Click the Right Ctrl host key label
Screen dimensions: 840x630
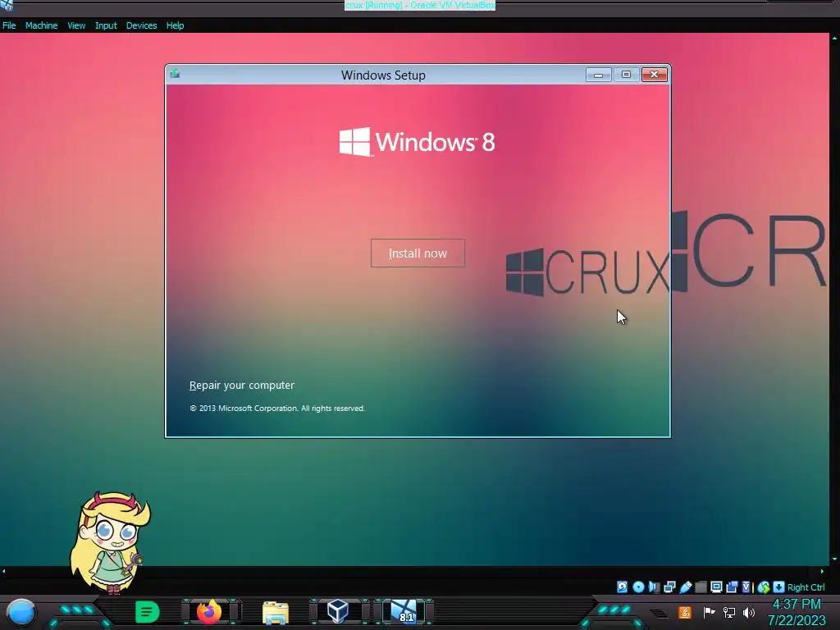[806, 587]
